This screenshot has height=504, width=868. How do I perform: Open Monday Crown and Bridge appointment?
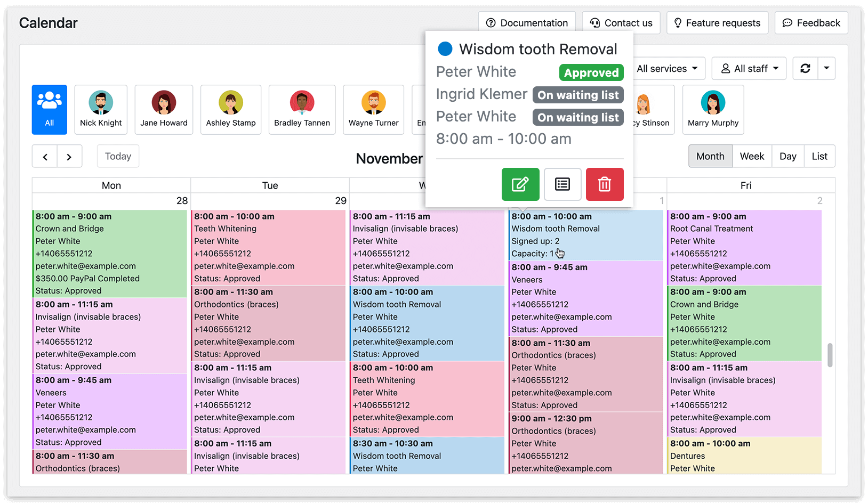pyautogui.click(x=109, y=254)
